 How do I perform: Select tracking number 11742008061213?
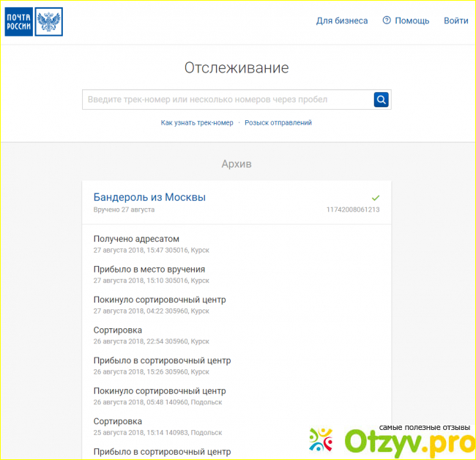[x=353, y=209]
